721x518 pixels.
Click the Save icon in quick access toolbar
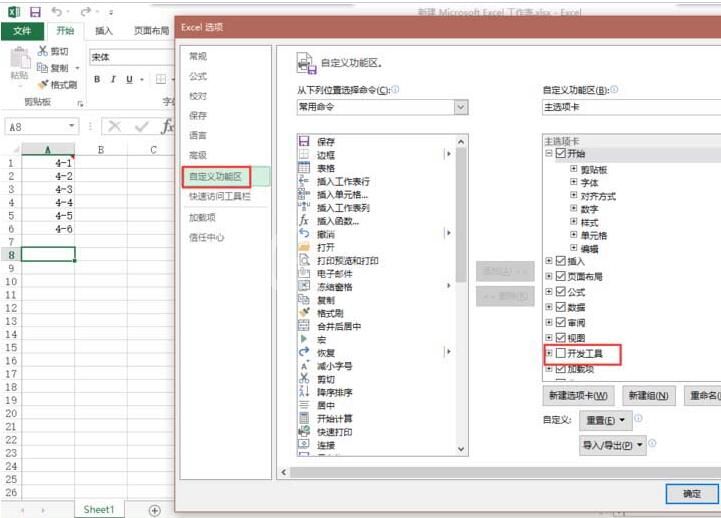tap(35, 11)
